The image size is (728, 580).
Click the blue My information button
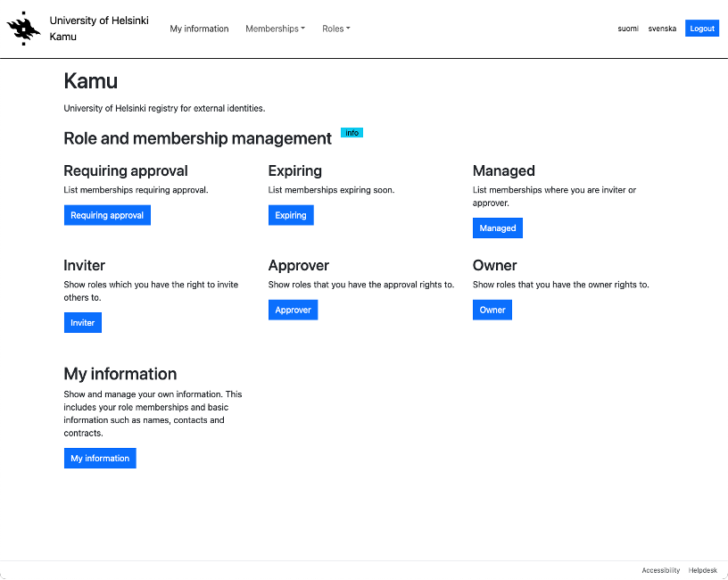pos(100,458)
